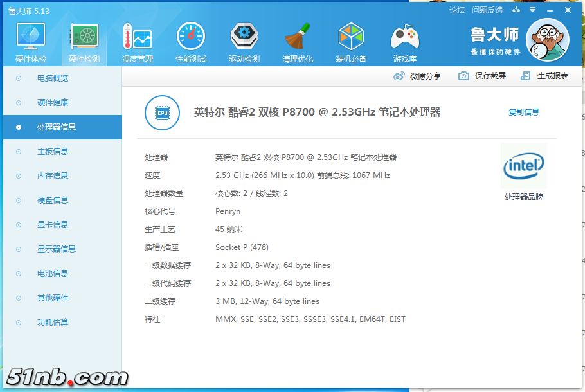Viewport: 585px width, 392px height.
Task: Generate report with 生成报表
Action: pos(545,76)
